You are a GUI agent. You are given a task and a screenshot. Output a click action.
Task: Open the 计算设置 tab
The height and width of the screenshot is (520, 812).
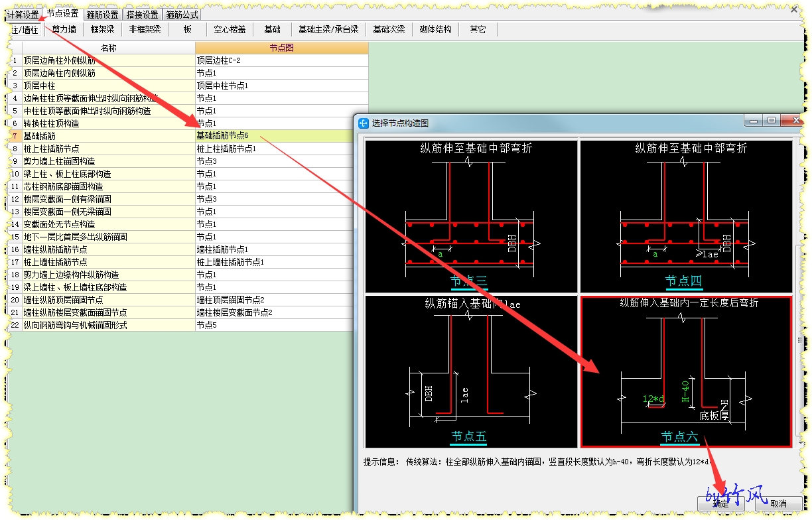(x=24, y=15)
